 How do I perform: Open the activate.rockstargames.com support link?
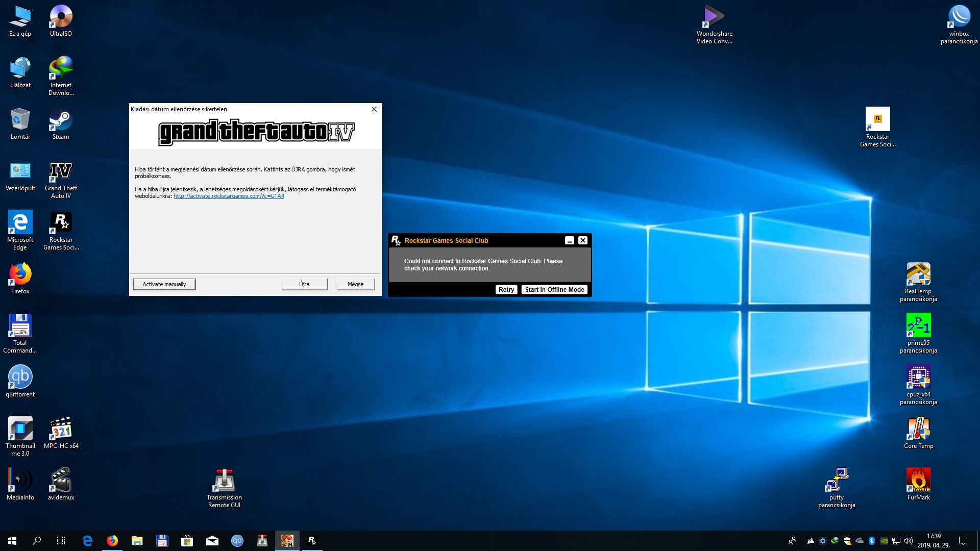[x=229, y=196]
